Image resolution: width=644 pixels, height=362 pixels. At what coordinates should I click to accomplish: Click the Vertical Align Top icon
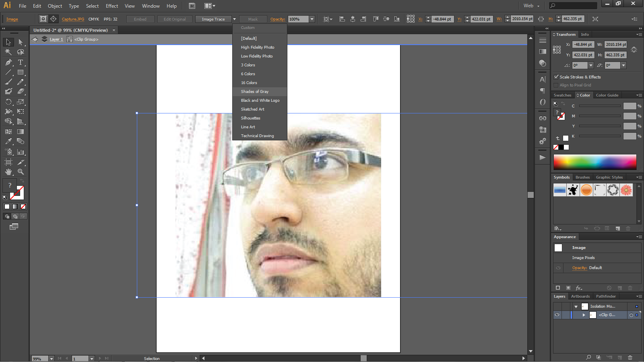pos(376,19)
